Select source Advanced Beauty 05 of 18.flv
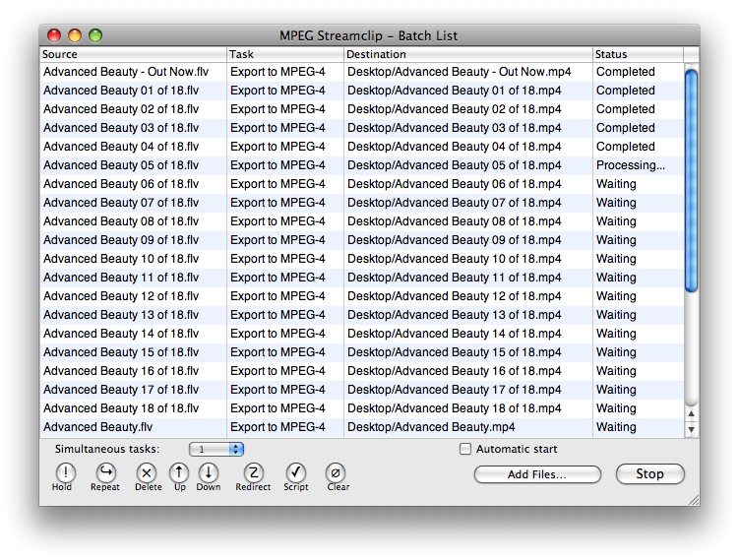The height and width of the screenshot is (560, 739). [121, 165]
